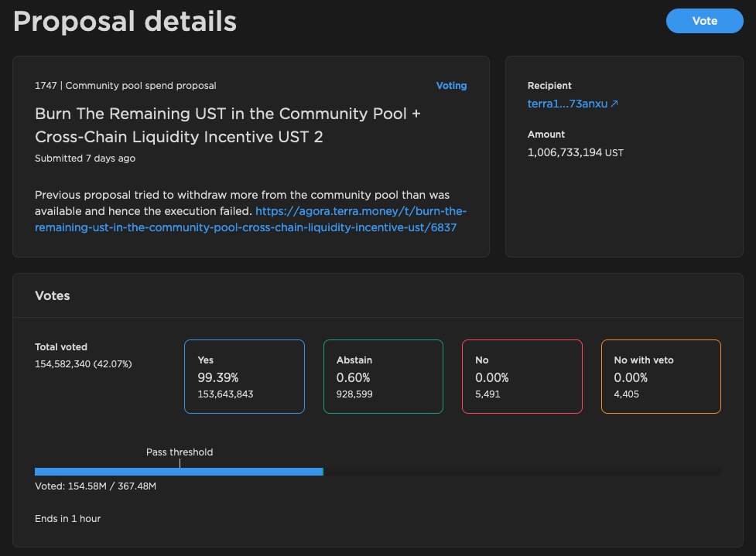Select the Yes vote option card
Screen dimensions: 756x556
pyautogui.click(x=245, y=377)
